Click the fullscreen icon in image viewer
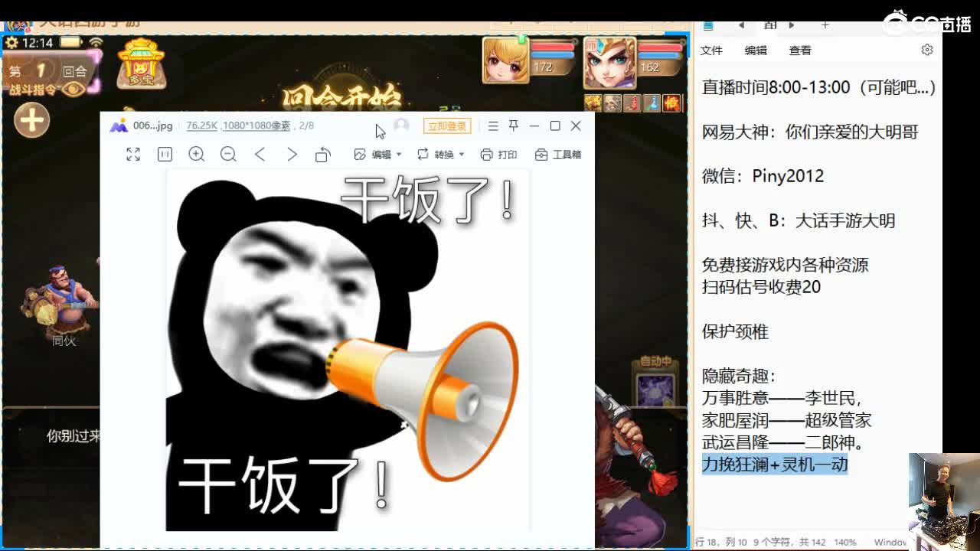Viewport: 980px width, 551px height. pyautogui.click(x=133, y=155)
